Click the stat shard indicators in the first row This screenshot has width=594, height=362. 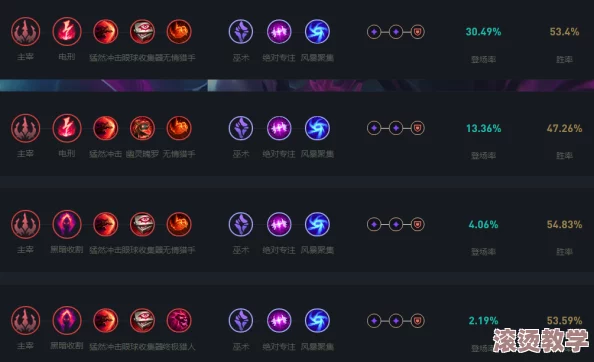click(395, 32)
